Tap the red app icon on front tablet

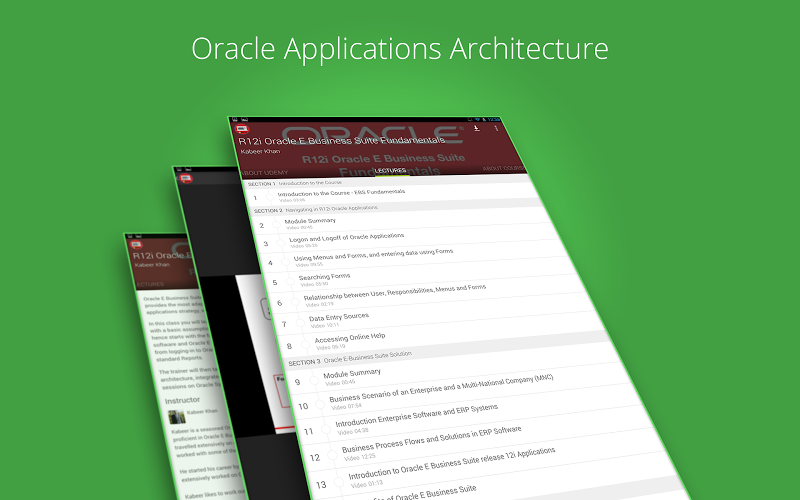242,129
